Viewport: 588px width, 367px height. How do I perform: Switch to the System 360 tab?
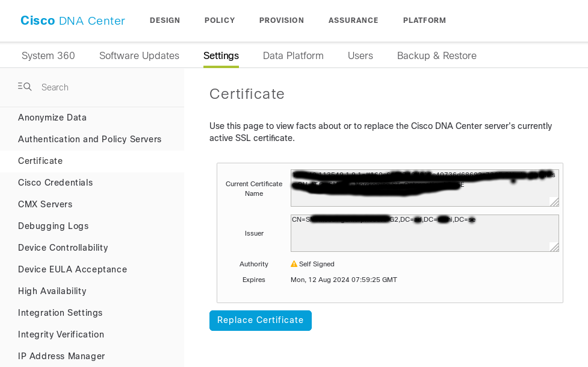(x=48, y=55)
